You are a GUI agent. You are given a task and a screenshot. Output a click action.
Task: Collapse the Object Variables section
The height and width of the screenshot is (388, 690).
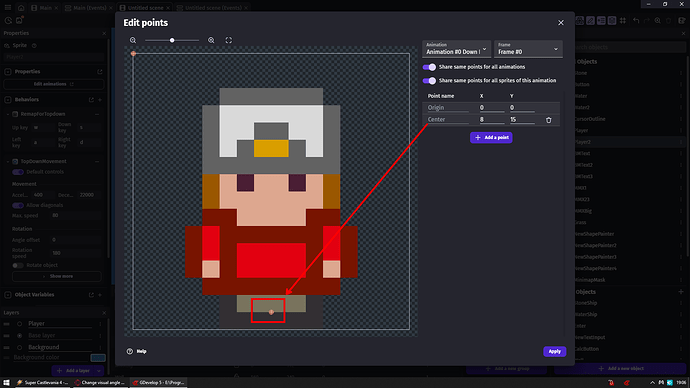(x=8, y=295)
